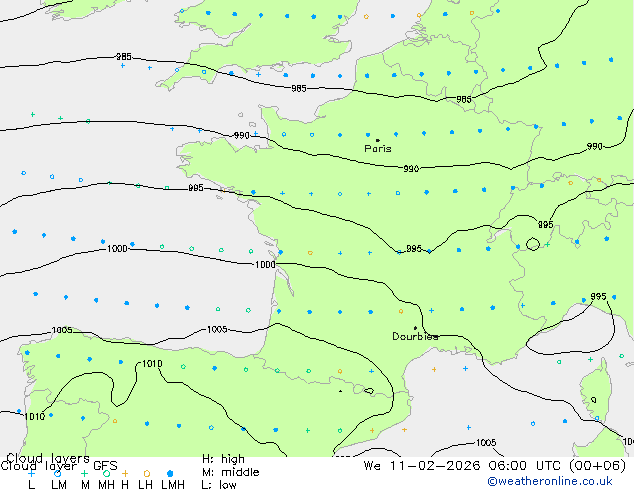Viewport: 634px width, 490px height.
Task: Click the 985 isobar label near Luxembourg
Action: (464, 99)
